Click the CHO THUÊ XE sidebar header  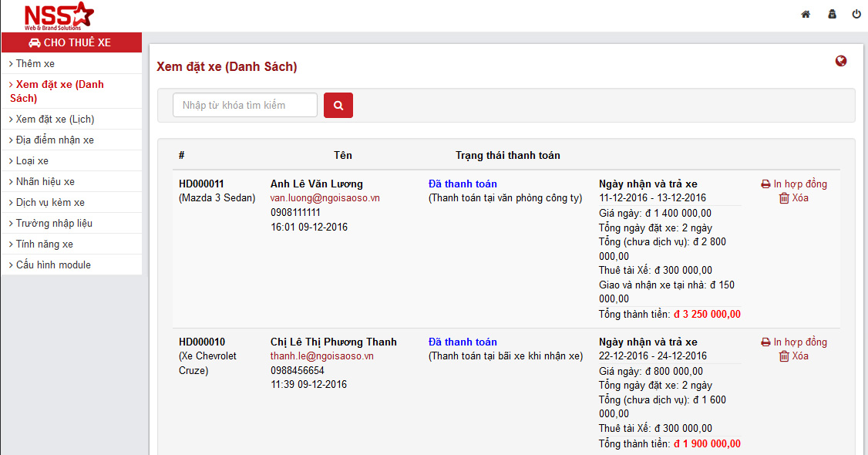coord(71,42)
